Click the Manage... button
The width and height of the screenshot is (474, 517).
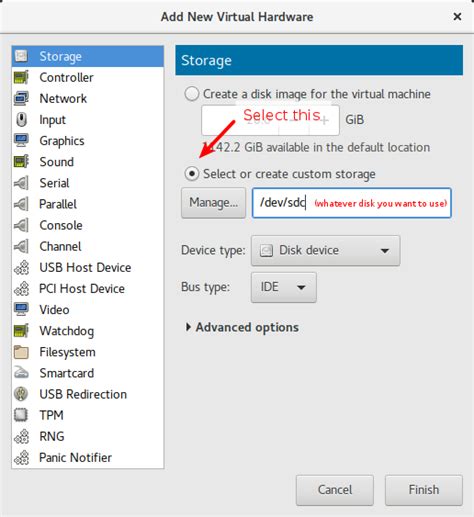pyautogui.click(x=213, y=203)
